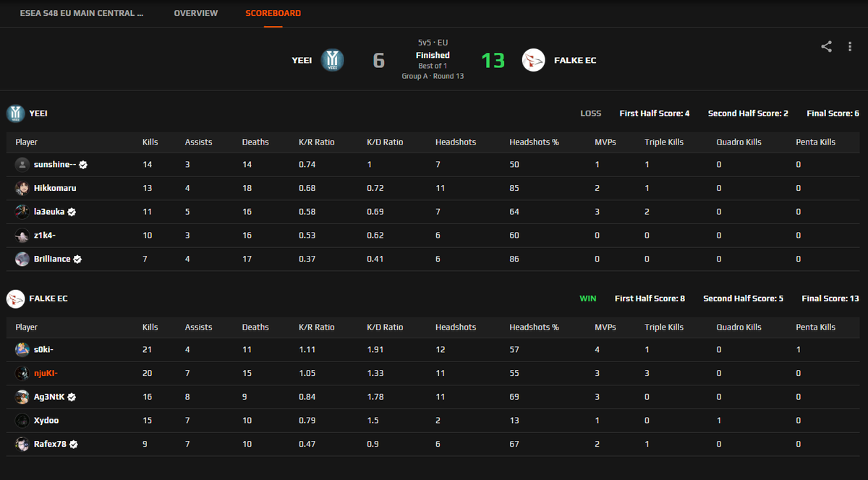The image size is (868, 480).
Task: Click Ag3NtK player avatar
Action: (x=22, y=397)
